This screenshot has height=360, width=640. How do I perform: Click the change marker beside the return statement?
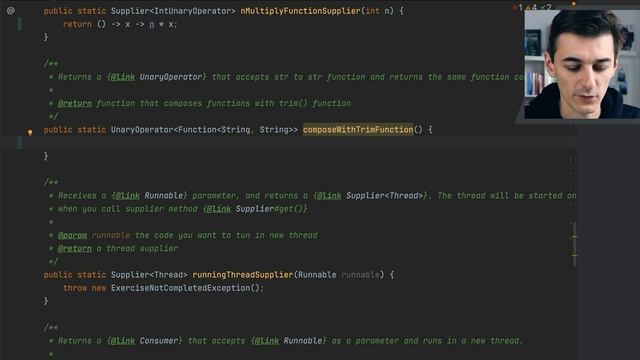[x=20, y=24]
